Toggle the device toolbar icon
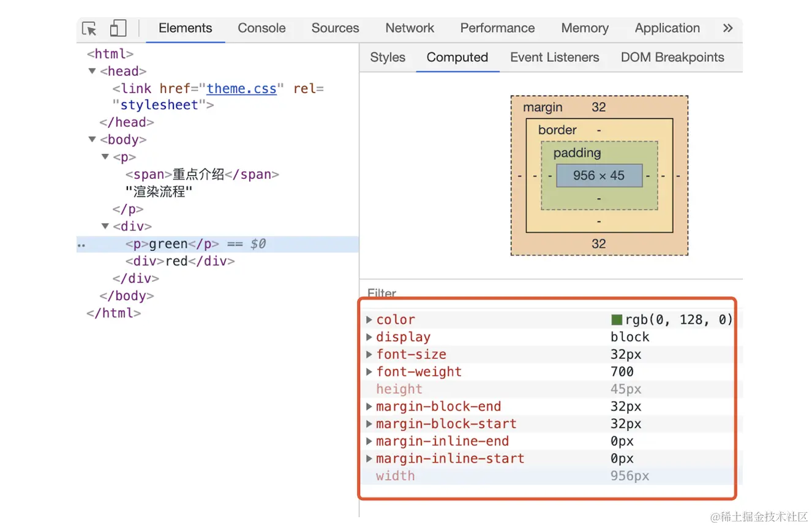Screen dimensions: 812x527 (118, 29)
